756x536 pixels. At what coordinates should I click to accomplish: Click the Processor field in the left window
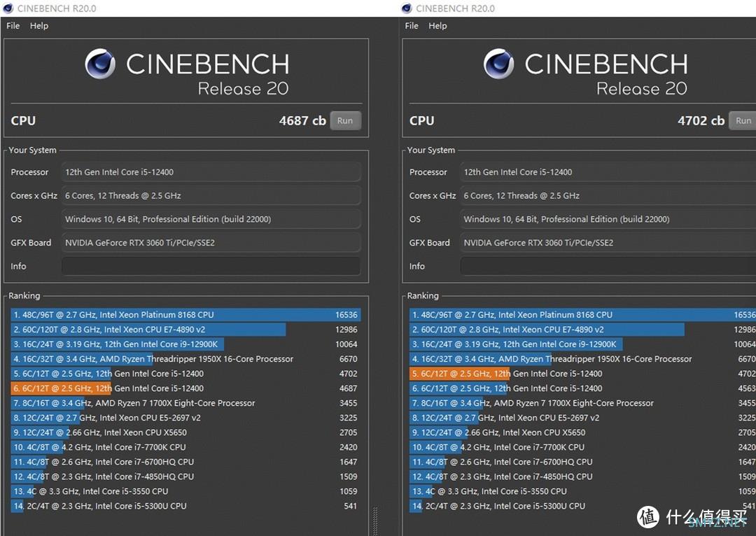tap(211, 172)
